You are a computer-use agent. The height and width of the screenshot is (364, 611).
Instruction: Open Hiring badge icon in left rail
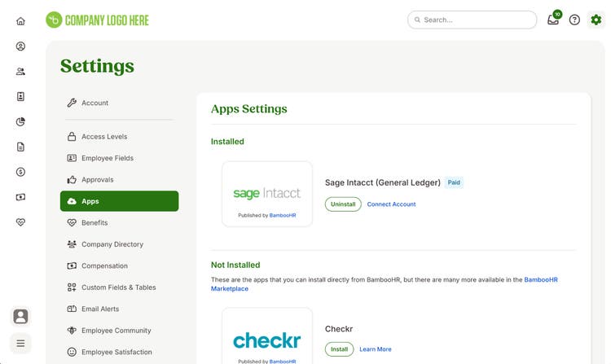pos(20,97)
